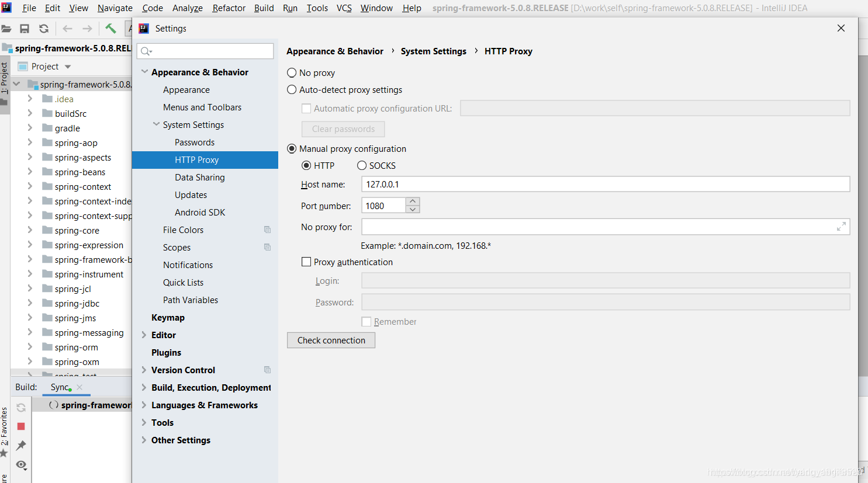Click the Save All toolbar icon

[x=25, y=29]
